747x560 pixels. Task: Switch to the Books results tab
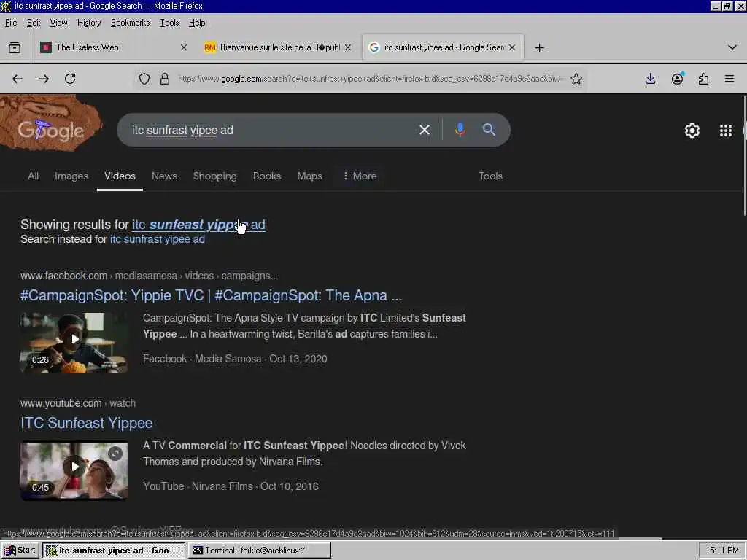(x=267, y=176)
